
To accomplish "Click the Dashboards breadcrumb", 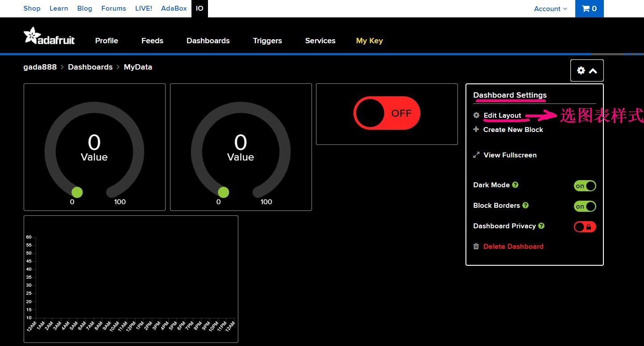I will 90,67.
